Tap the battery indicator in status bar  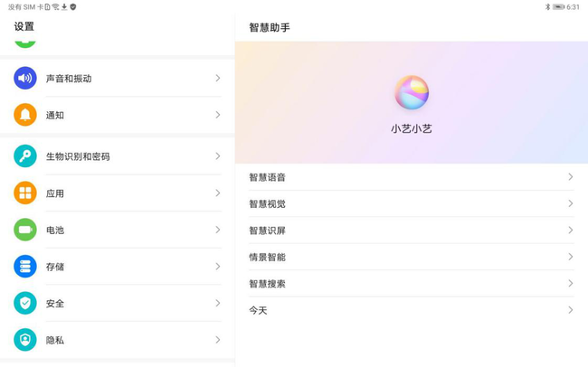click(x=558, y=6)
